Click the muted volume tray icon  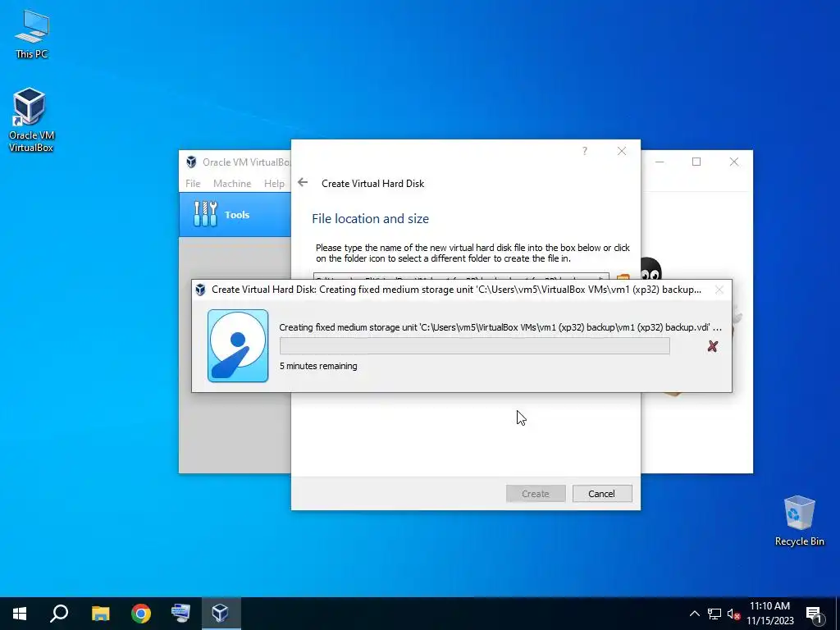(733, 614)
